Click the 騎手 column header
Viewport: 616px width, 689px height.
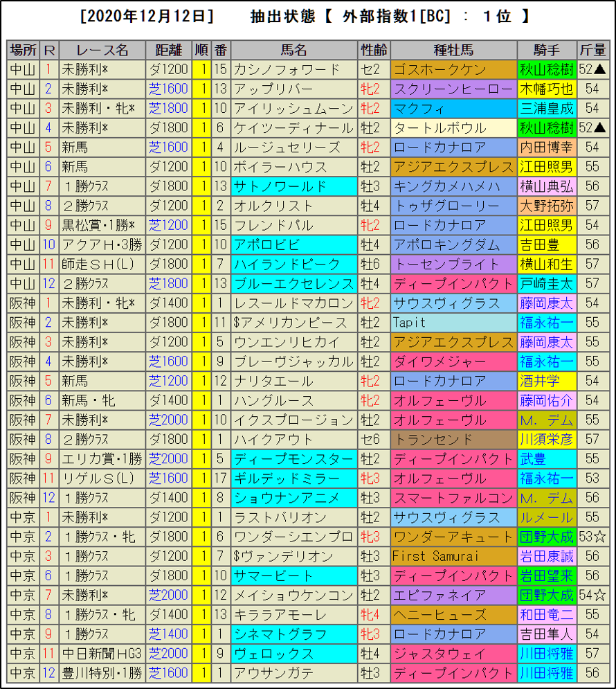pyautogui.click(x=547, y=51)
